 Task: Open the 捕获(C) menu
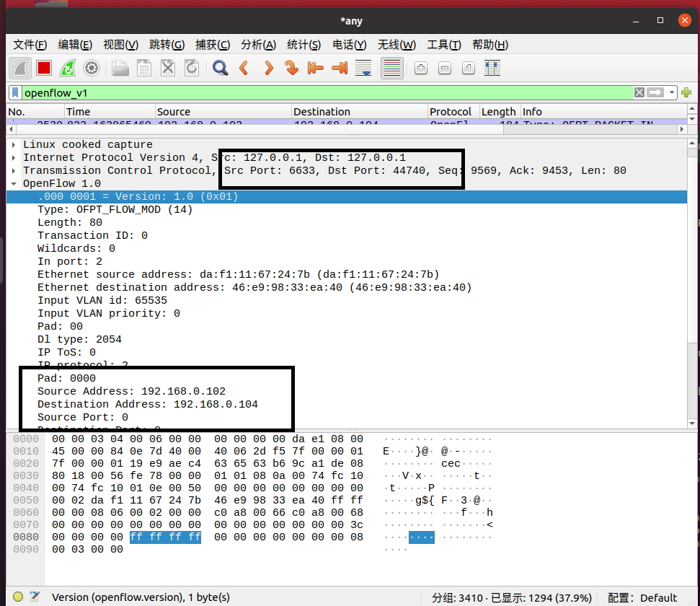point(213,45)
